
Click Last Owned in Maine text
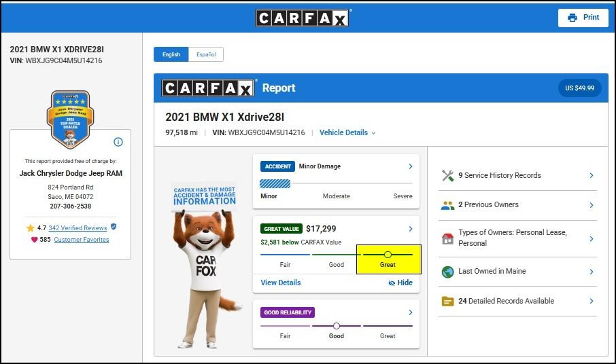point(492,271)
